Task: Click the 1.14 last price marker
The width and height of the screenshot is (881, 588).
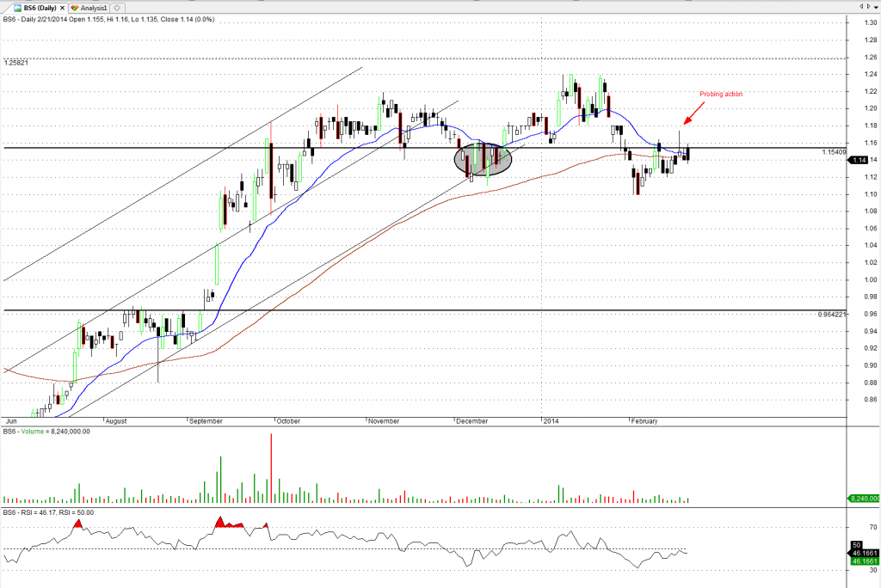Action: [x=859, y=160]
